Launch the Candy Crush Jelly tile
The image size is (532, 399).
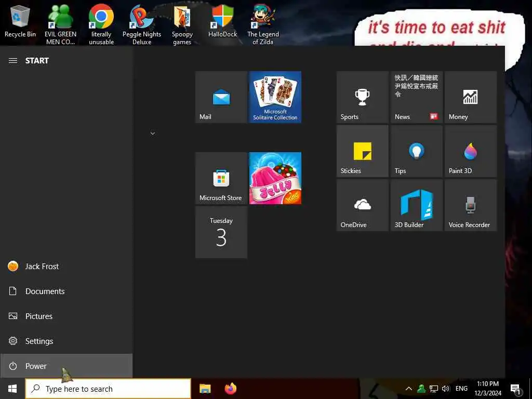click(275, 178)
